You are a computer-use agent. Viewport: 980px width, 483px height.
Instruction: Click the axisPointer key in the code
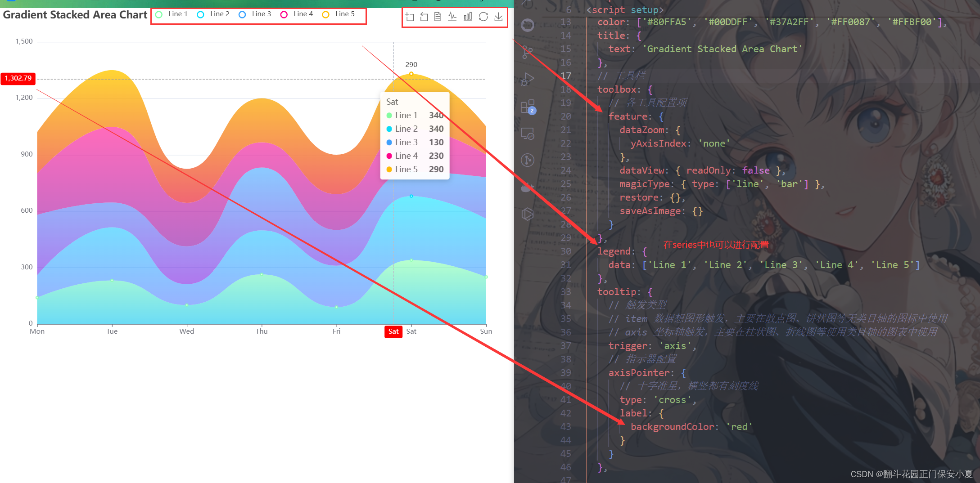click(639, 373)
